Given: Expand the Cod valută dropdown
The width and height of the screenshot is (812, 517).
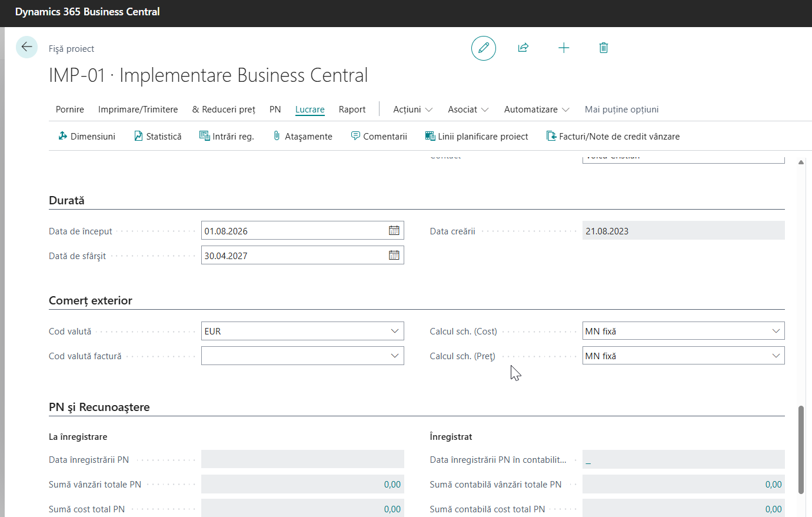Looking at the screenshot, I should (x=394, y=331).
